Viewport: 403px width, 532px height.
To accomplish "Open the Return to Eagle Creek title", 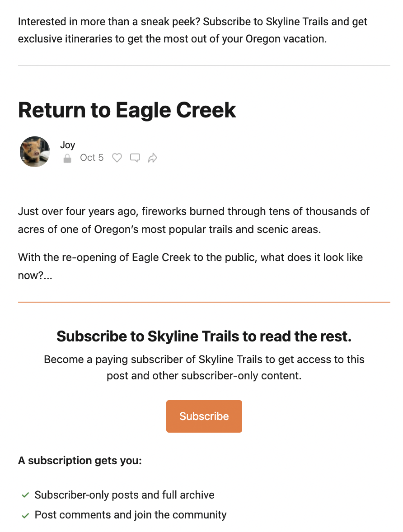I will click(x=127, y=110).
